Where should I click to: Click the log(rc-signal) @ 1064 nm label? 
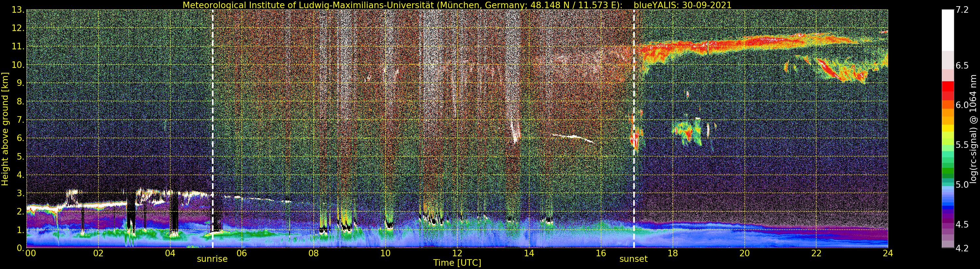(973, 129)
